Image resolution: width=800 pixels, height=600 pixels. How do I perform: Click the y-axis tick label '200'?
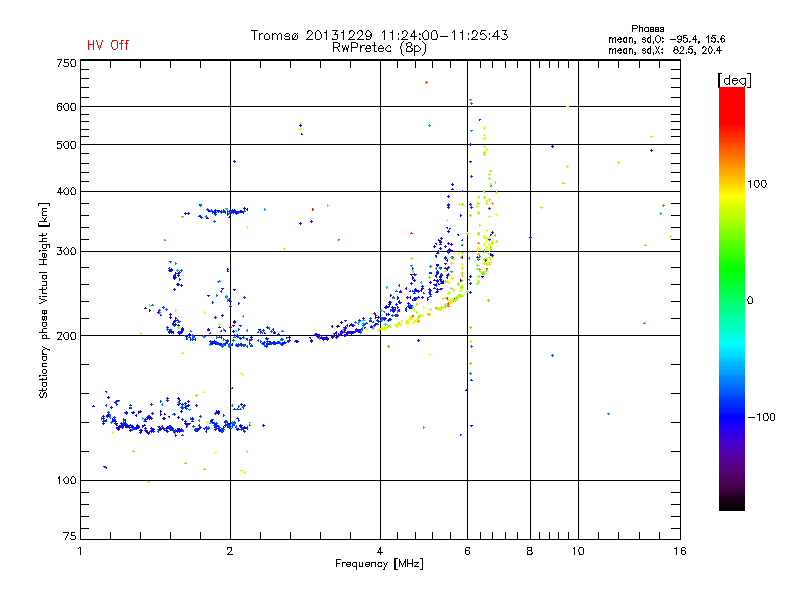point(67,336)
